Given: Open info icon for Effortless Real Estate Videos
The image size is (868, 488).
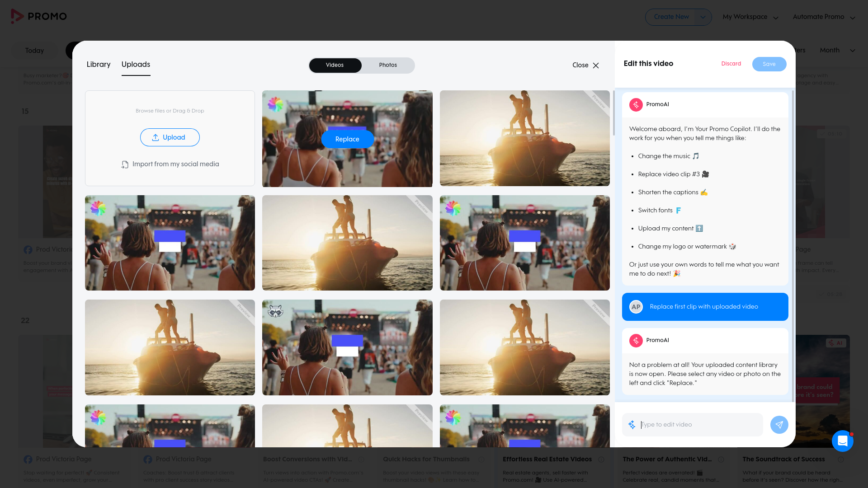Looking at the screenshot, I should [x=601, y=459].
